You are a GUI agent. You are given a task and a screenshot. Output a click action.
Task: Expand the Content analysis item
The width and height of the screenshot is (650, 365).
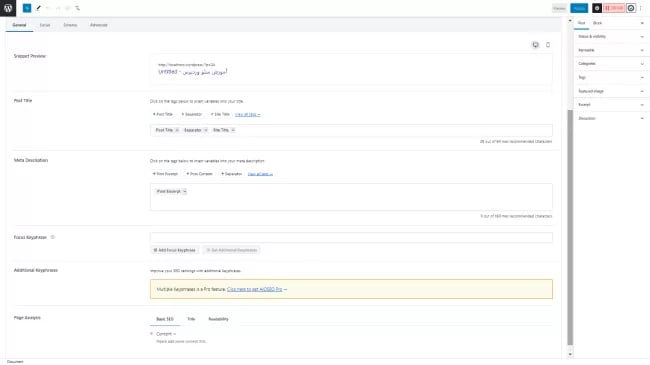coord(166,334)
